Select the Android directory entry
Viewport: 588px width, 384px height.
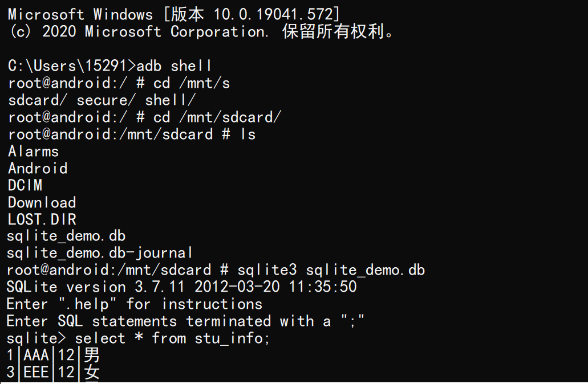pos(38,168)
